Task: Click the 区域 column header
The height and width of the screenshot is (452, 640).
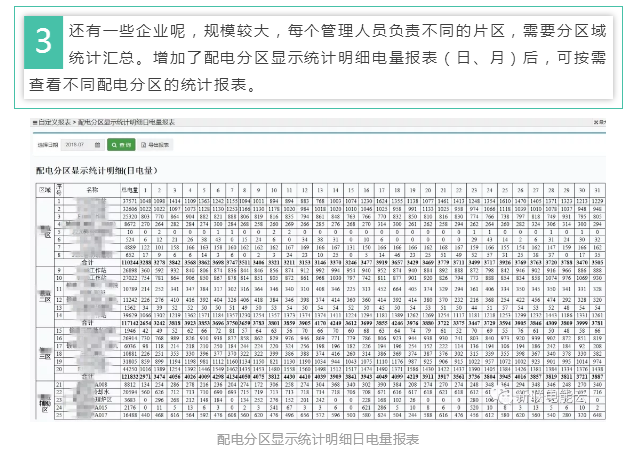Action: (x=44, y=189)
